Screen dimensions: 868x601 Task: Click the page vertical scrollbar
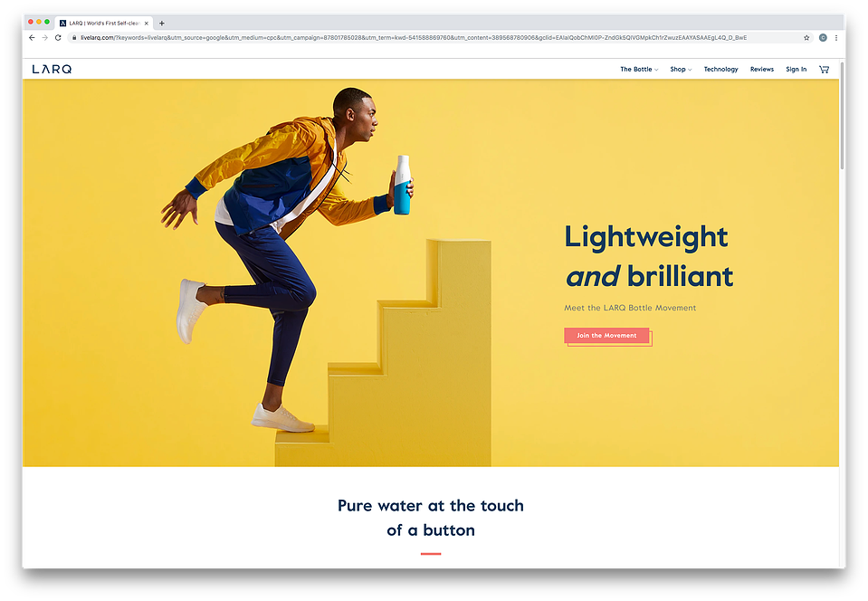pos(842,115)
